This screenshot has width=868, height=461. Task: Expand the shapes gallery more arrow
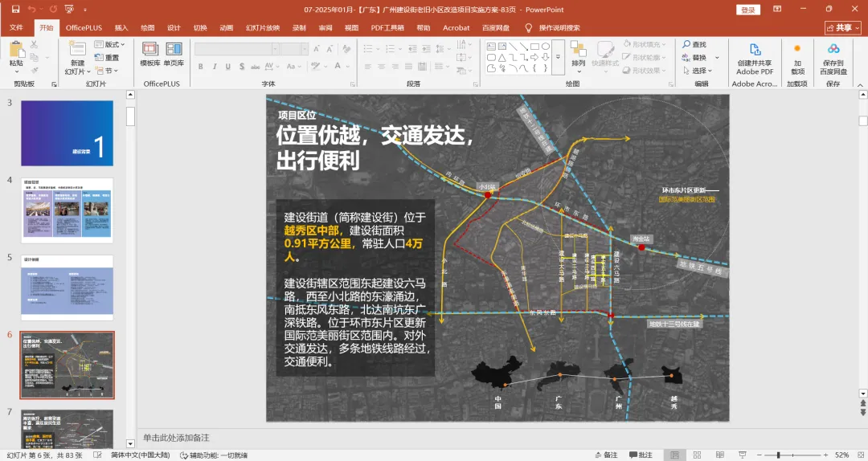point(558,57)
